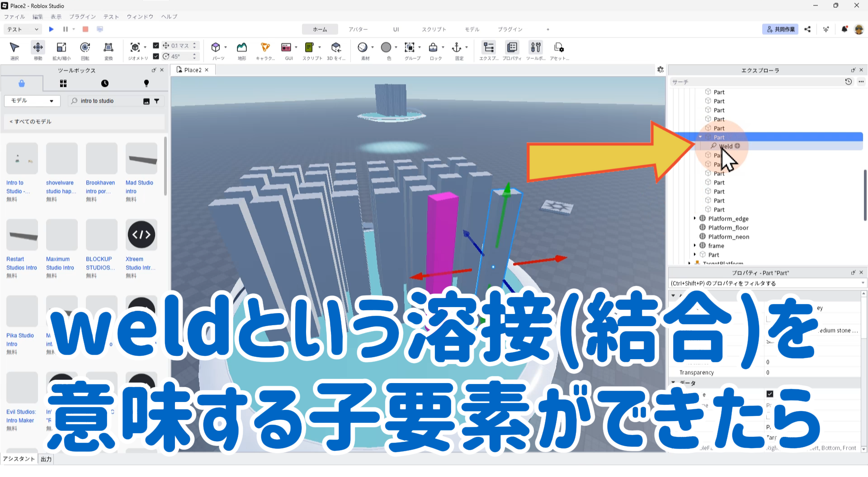Collapse the selected Part in Explorer
Screen dimensions: 868x477
700,137
